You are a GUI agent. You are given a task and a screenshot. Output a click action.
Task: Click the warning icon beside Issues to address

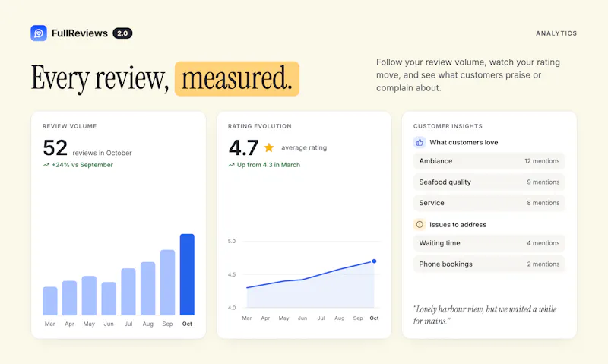[x=420, y=224]
